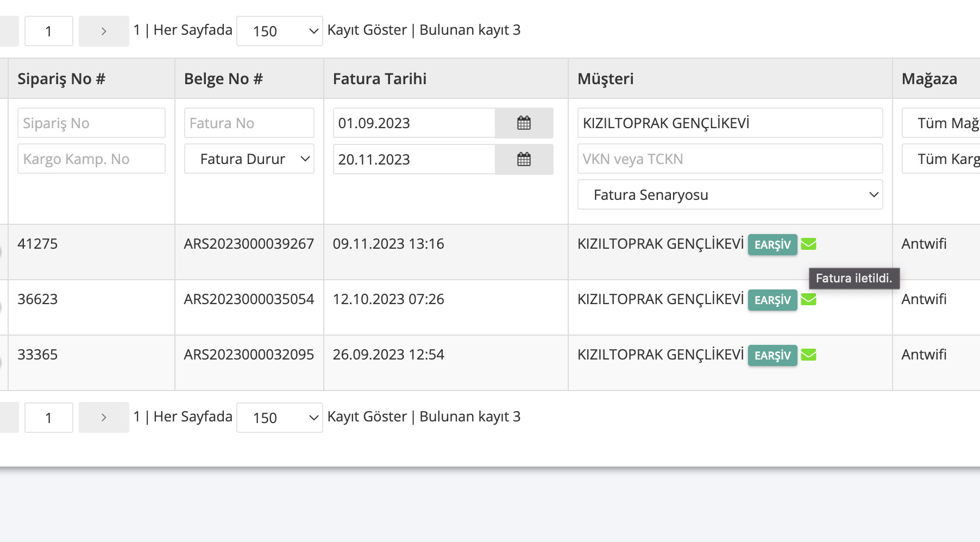
Task: Click EARŞİV badge on order 33365
Action: point(772,356)
